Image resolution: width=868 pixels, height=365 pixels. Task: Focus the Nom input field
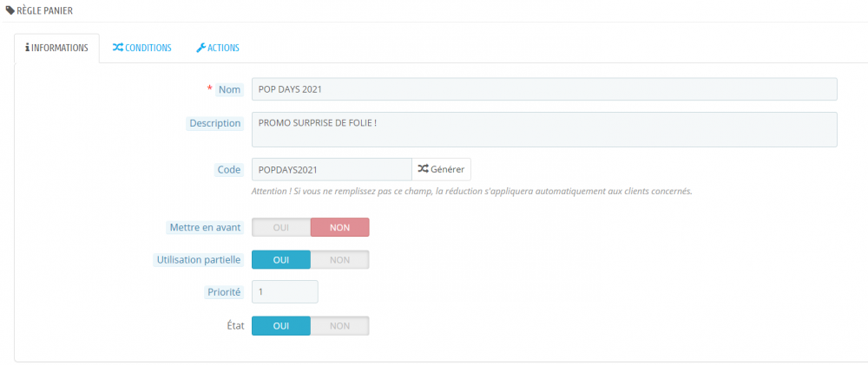click(x=544, y=89)
